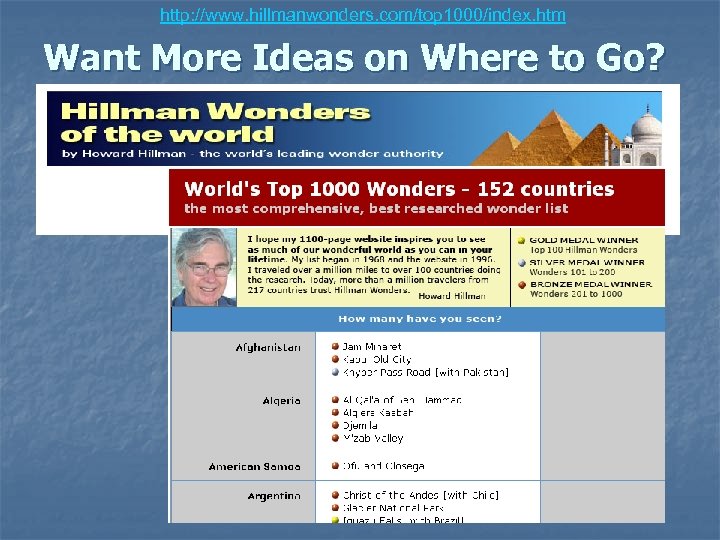Click the 'How many have you seen?' header

pyautogui.click(x=420, y=319)
